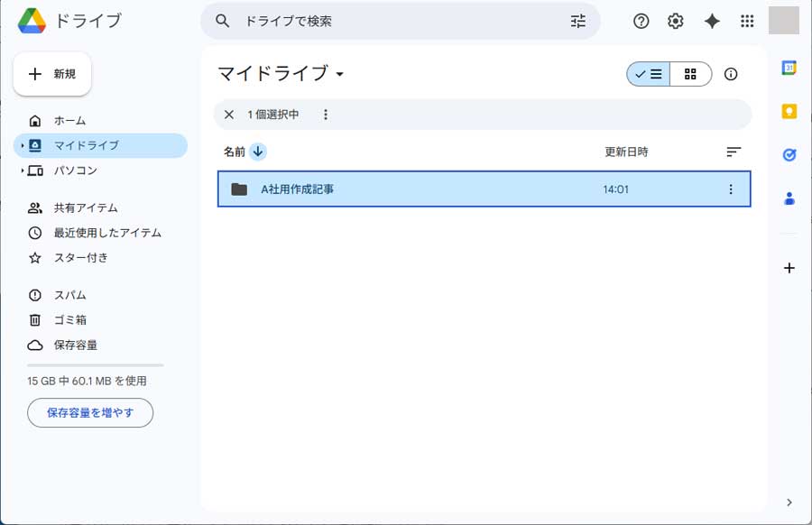Viewport: 812px width, 525px height.
Task: Open Contacts in the side panel
Action: (789, 198)
